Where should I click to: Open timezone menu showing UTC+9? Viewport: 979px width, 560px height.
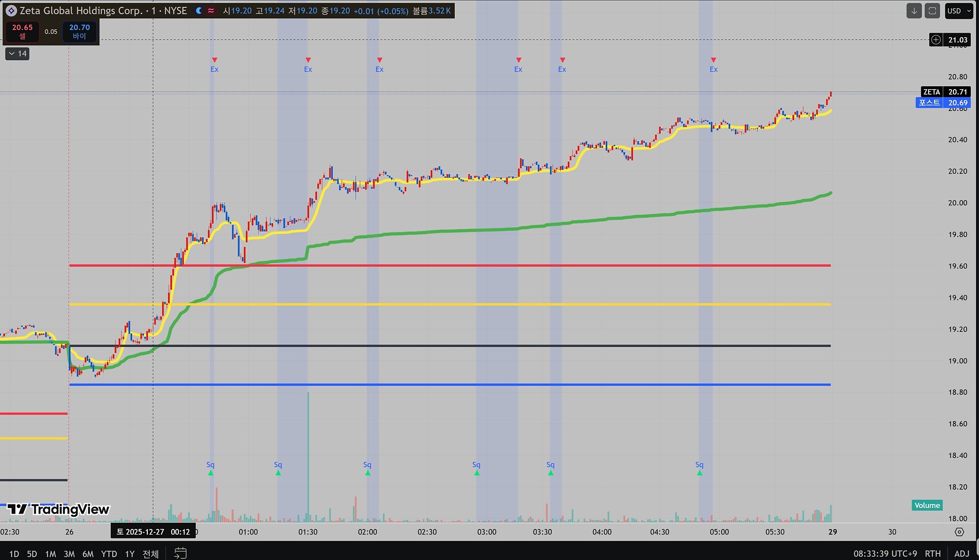click(x=885, y=553)
